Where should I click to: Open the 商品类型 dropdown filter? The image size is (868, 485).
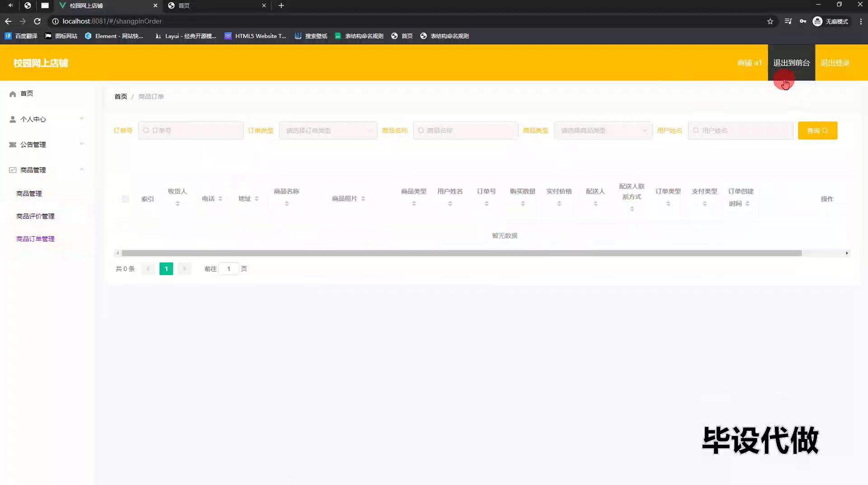point(603,131)
